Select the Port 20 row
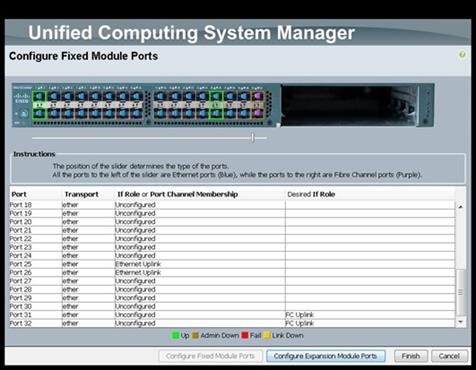The width and height of the screenshot is (476, 370). [x=232, y=222]
